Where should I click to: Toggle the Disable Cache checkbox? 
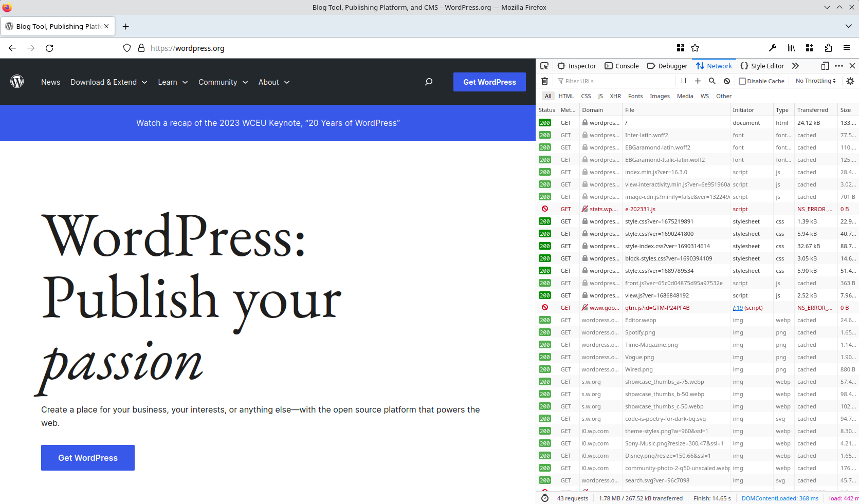(x=742, y=81)
